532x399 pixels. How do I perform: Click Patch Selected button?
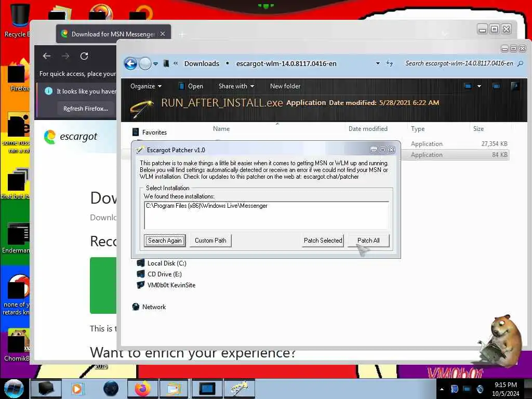point(323,241)
